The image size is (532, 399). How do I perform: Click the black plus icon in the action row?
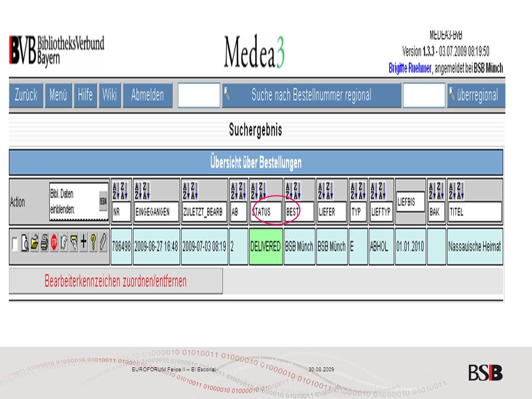pos(84,242)
